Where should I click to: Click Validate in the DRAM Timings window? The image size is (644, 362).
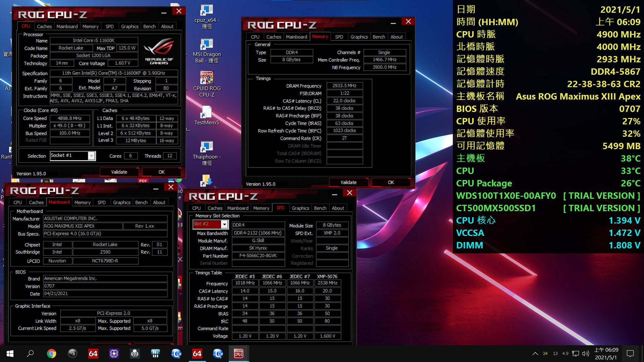click(348, 182)
